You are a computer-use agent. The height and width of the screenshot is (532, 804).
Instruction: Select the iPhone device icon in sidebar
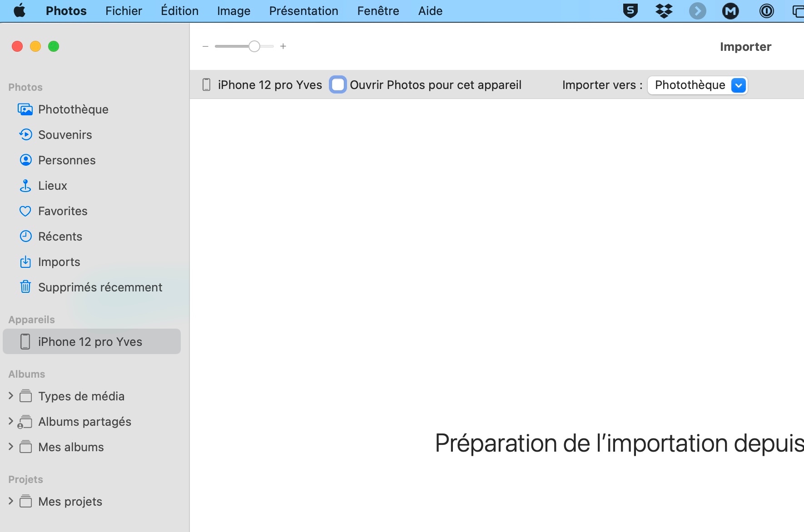pos(25,342)
